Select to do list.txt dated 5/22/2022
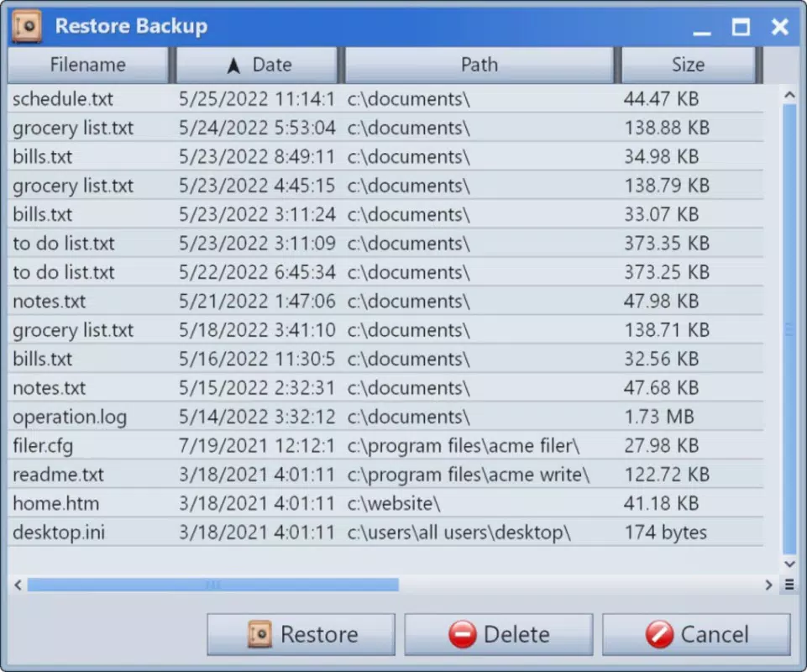807x672 pixels. [385, 272]
